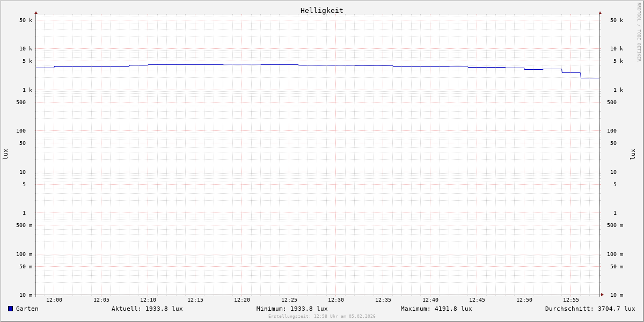Click the Erstellungszeit timestamp footer text
The height and width of the screenshot is (322, 644).
click(322, 317)
